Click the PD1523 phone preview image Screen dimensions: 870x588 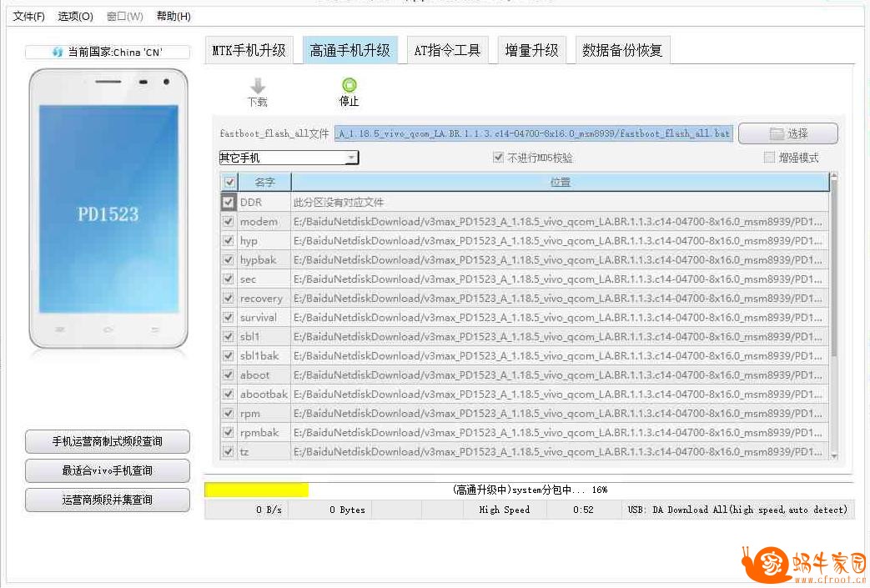coord(108,209)
